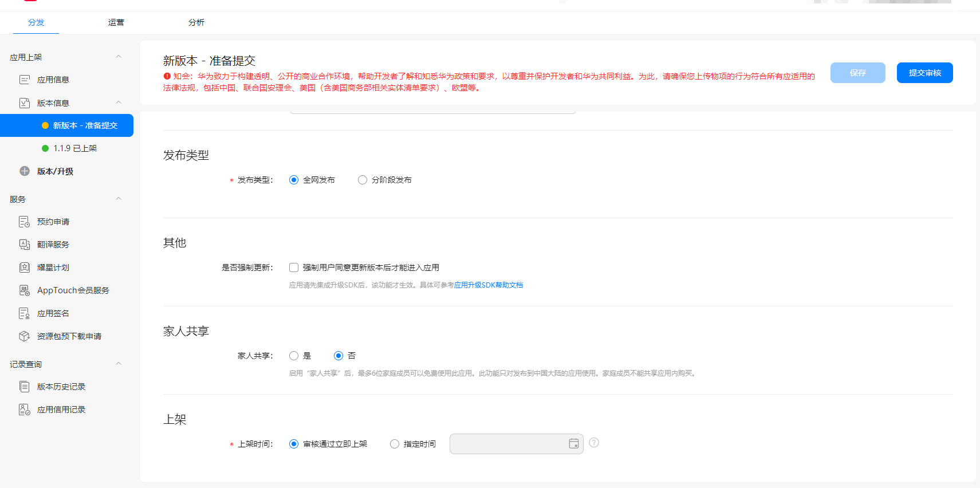Switch to the 分发 tab
Screen dimensions: 980x488
pyautogui.click(x=36, y=22)
